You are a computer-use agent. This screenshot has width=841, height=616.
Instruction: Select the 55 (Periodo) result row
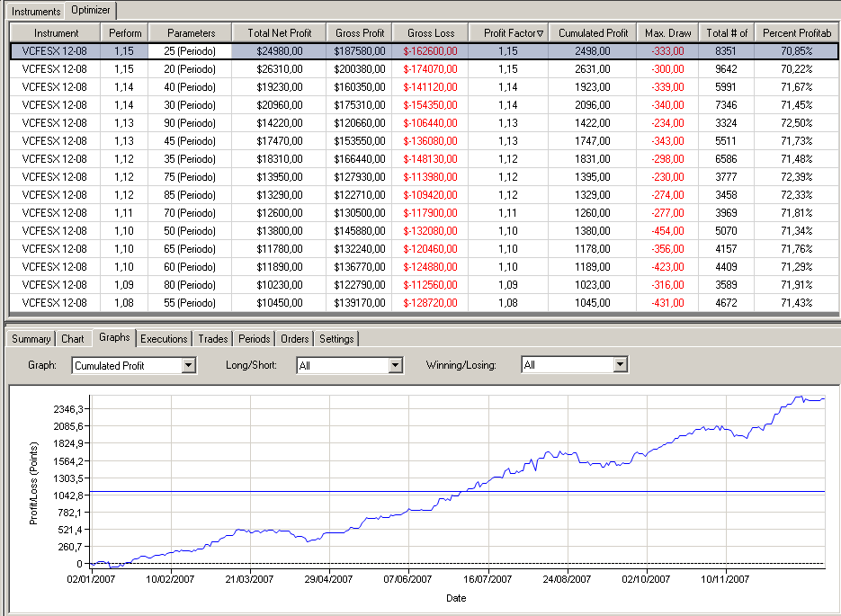tap(191, 303)
